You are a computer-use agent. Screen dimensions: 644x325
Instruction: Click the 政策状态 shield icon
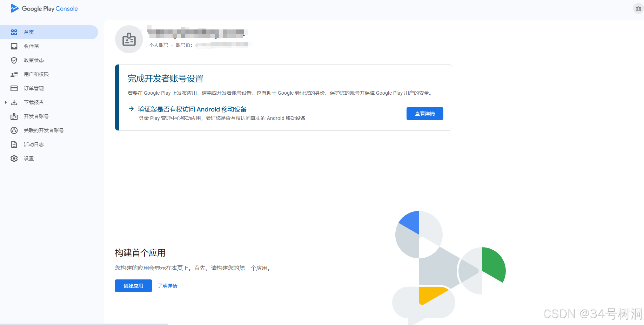pos(14,60)
